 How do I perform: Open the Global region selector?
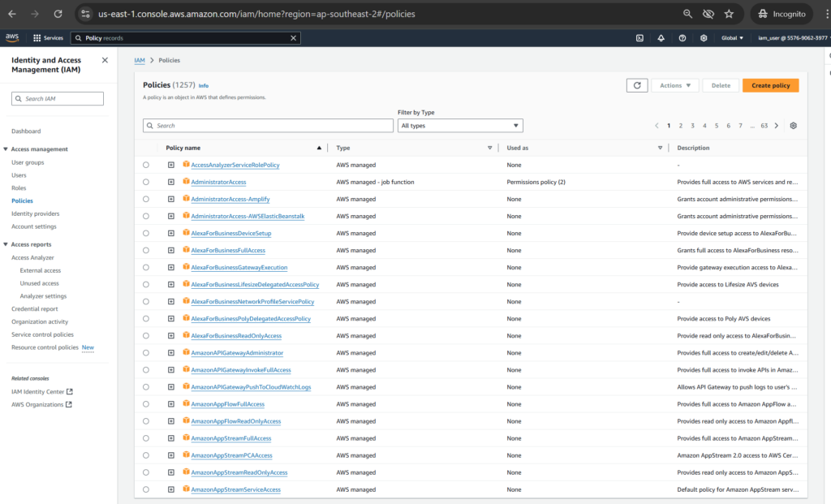tap(732, 38)
